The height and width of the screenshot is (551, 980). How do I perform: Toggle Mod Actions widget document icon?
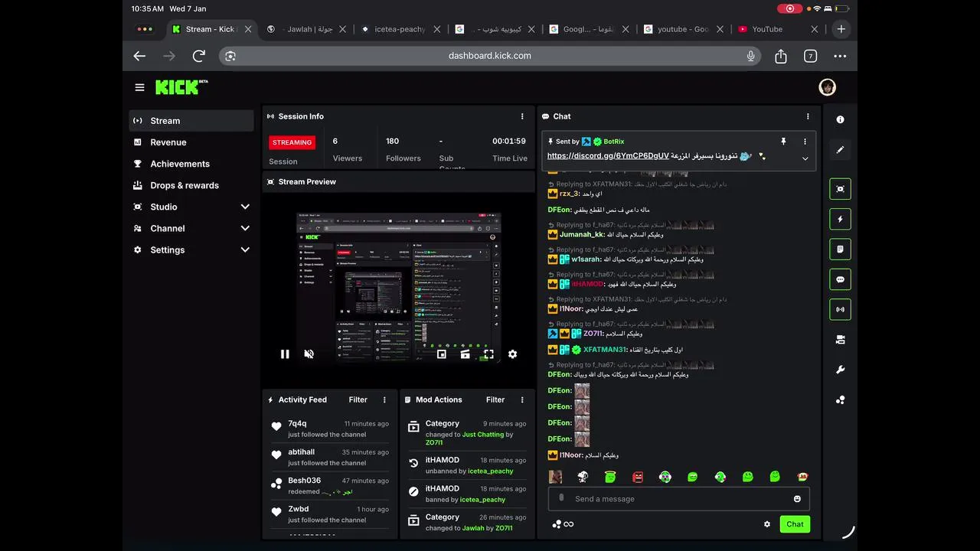pyautogui.click(x=840, y=249)
